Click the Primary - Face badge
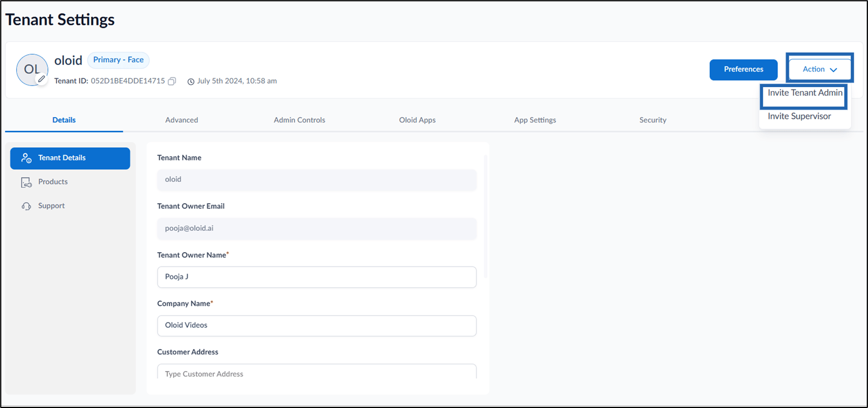Screen dimensions: 868x408 coord(118,60)
